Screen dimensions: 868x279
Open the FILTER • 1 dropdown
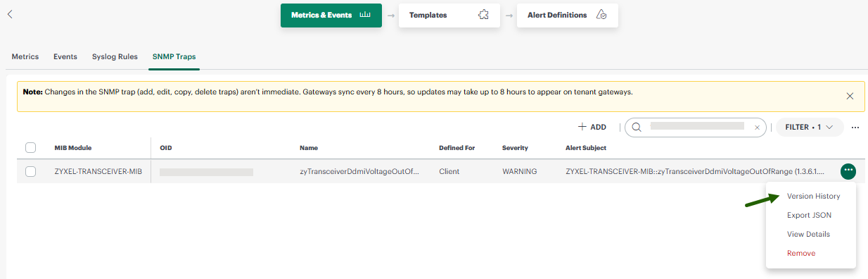click(x=810, y=128)
